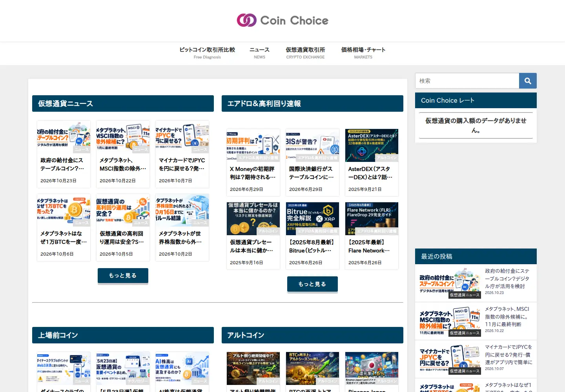Open 仮想通貨プレセールは本当に儲かる article thumbnail

[253, 219]
